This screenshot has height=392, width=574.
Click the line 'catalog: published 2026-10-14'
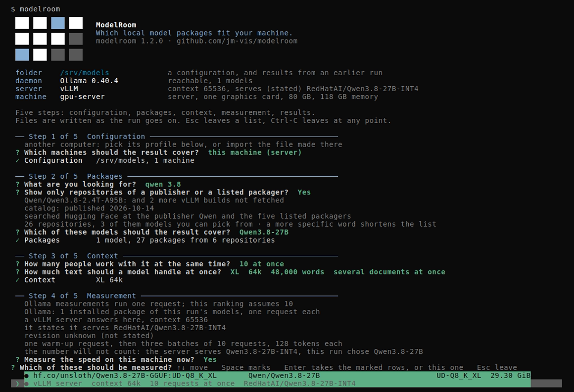(89, 208)
